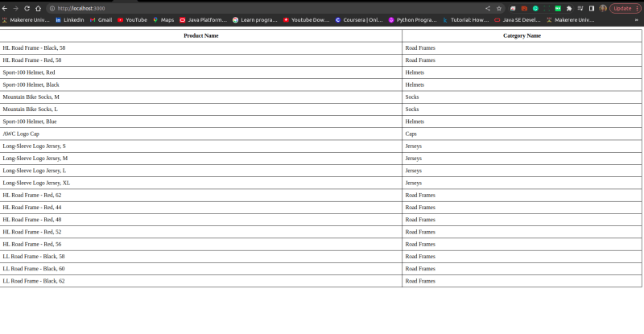Open the profile avatar menu
Image resolution: width=644 pixels, height=334 pixels.
click(603, 8)
